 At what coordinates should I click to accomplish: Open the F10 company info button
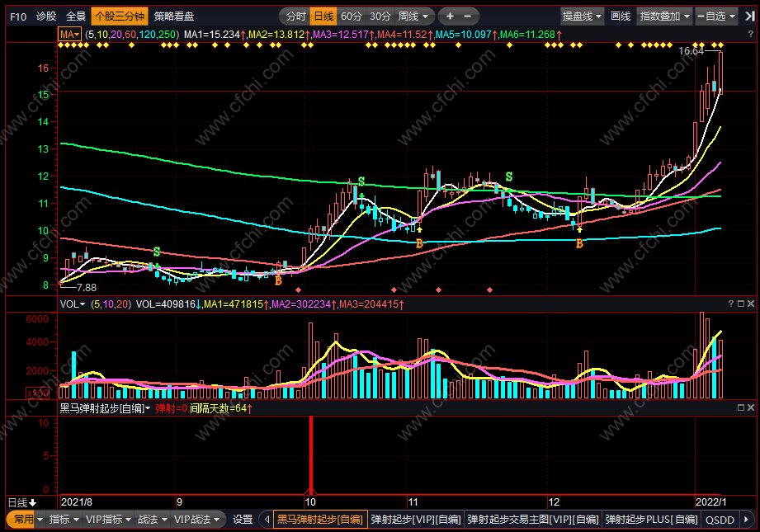[x=18, y=16]
